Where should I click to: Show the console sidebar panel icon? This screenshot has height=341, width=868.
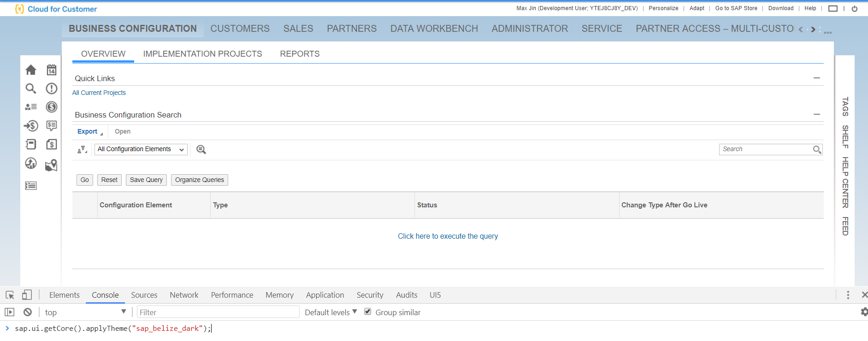(9, 312)
